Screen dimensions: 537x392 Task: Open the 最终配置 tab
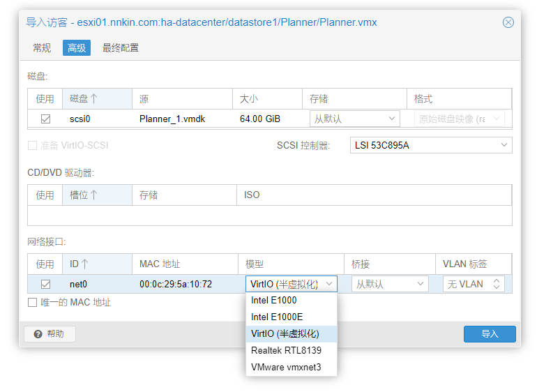point(120,48)
